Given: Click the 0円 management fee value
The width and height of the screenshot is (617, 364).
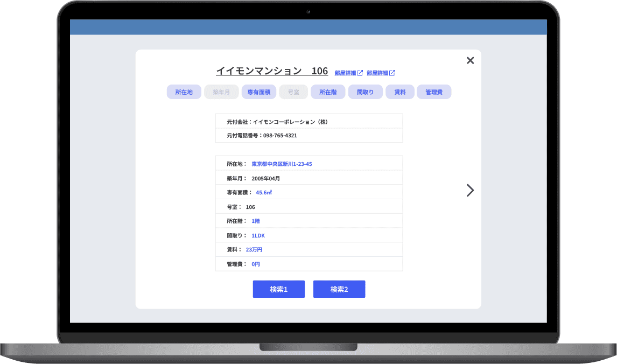Looking at the screenshot, I should pos(256,264).
